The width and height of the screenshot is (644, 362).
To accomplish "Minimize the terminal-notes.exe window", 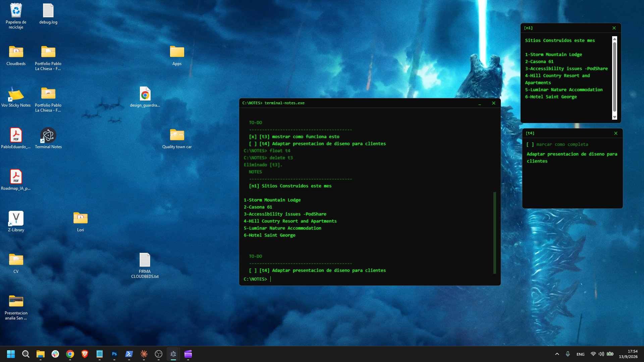I will (x=480, y=103).
